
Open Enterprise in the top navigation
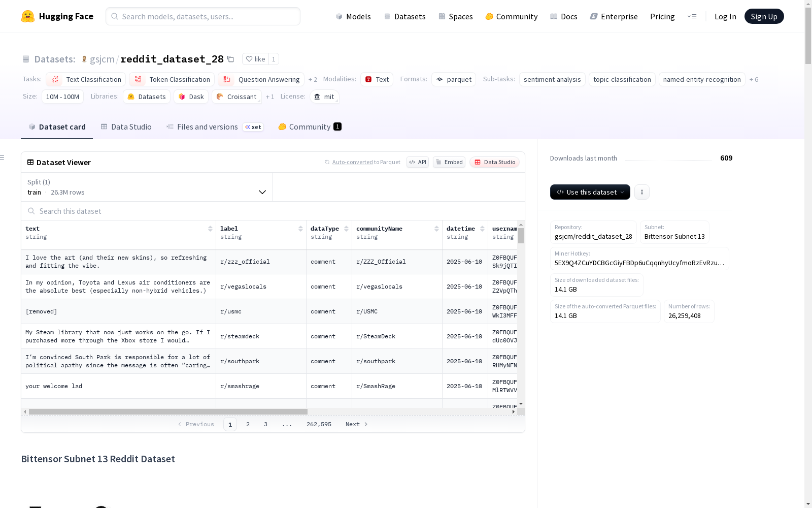[614, 16]
